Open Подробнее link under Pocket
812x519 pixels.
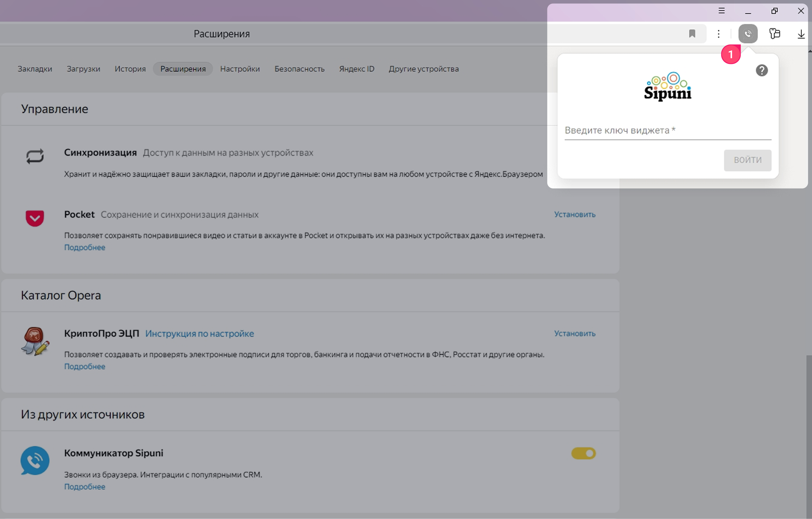(85, 248)
